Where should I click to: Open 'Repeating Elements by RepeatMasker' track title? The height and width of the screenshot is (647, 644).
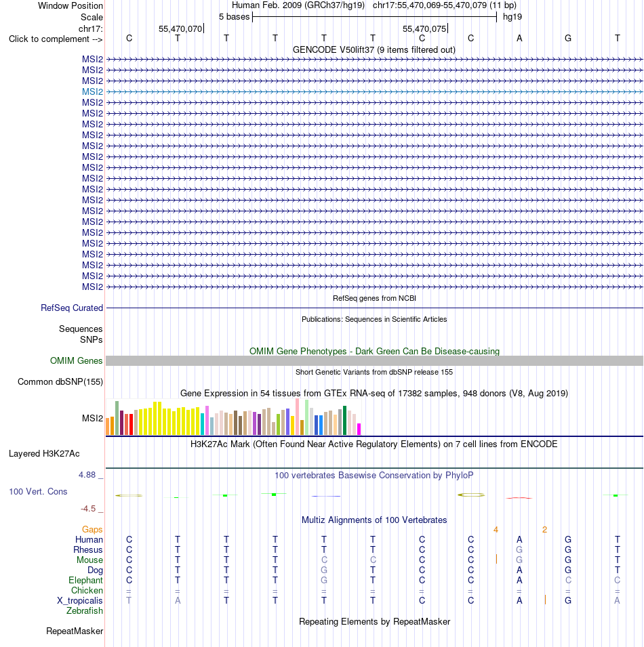point(374,622)
